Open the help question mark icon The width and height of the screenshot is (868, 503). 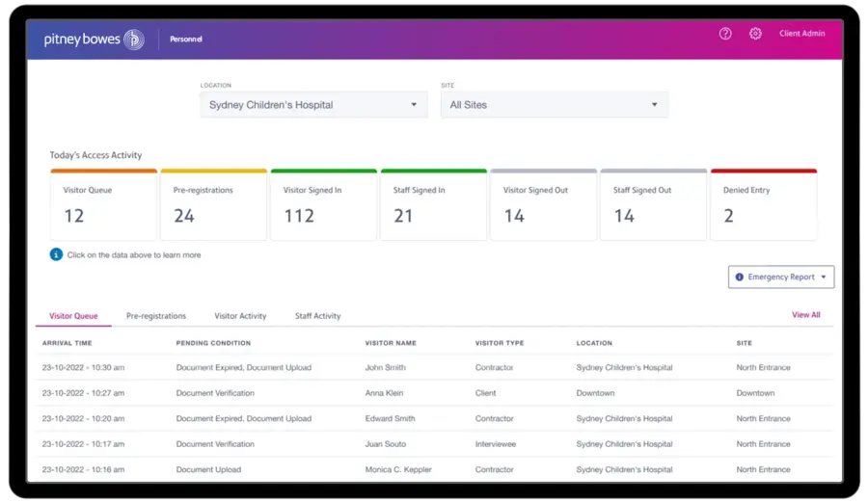(725, 34)
